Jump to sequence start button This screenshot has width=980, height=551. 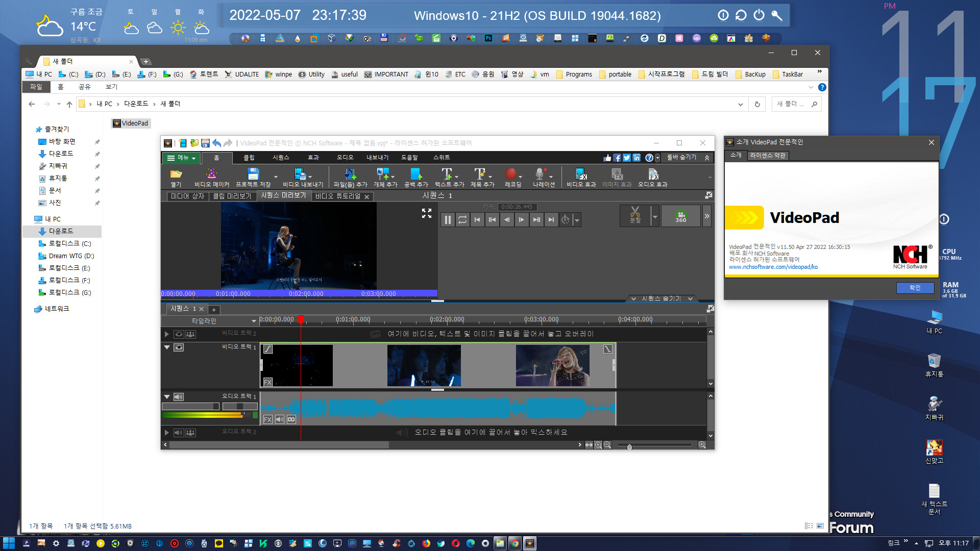click(477, 220)
